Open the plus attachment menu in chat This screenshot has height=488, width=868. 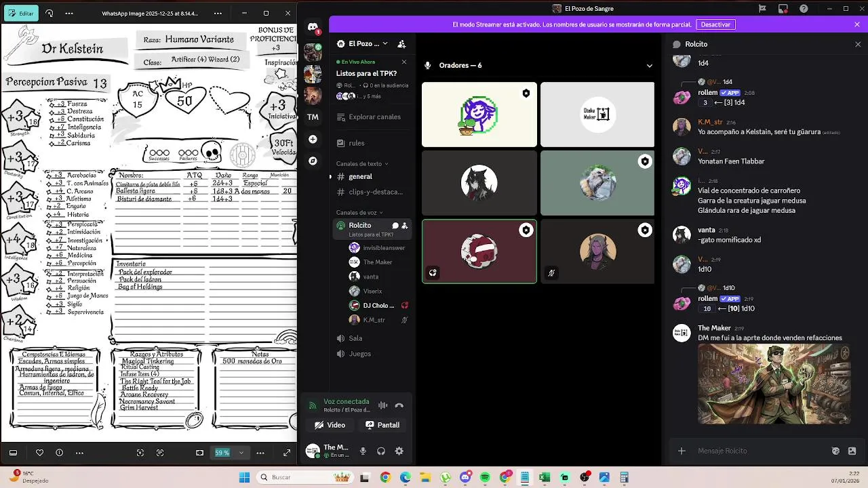(682, 451)
